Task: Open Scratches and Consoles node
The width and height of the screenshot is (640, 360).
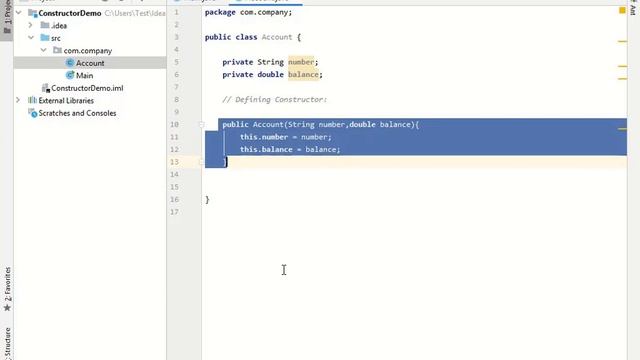Action: point(77,113)
